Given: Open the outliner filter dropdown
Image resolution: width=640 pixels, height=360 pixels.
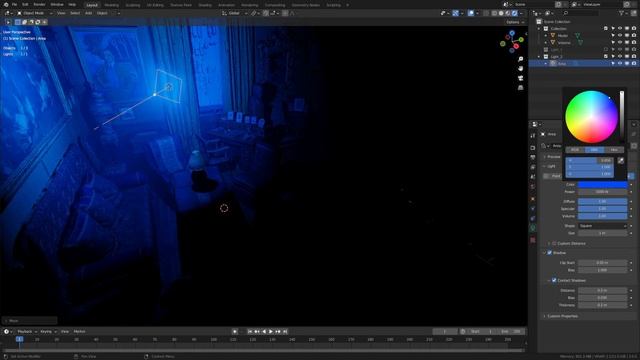Looking at the screenshot, I should pos(623,13).
